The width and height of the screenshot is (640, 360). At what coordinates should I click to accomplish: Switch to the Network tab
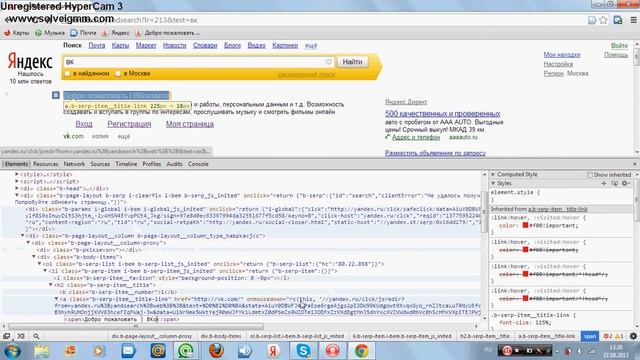click(74, 164)
